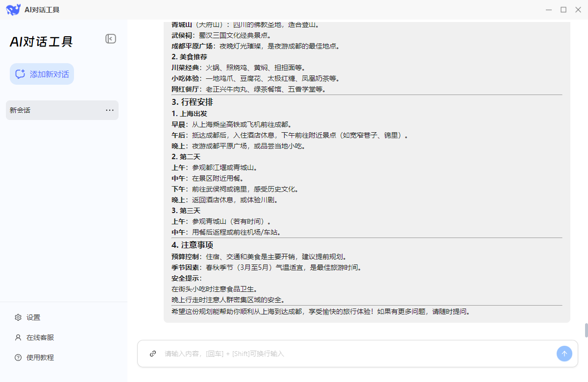
Task: Click 添加新对话 button
Action: (42, 74)
